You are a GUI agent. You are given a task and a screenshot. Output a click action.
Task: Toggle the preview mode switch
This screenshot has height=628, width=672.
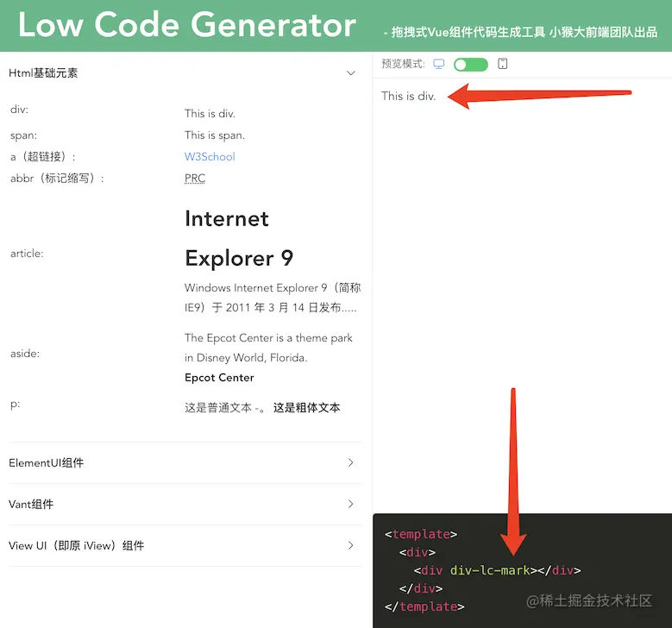470,65
